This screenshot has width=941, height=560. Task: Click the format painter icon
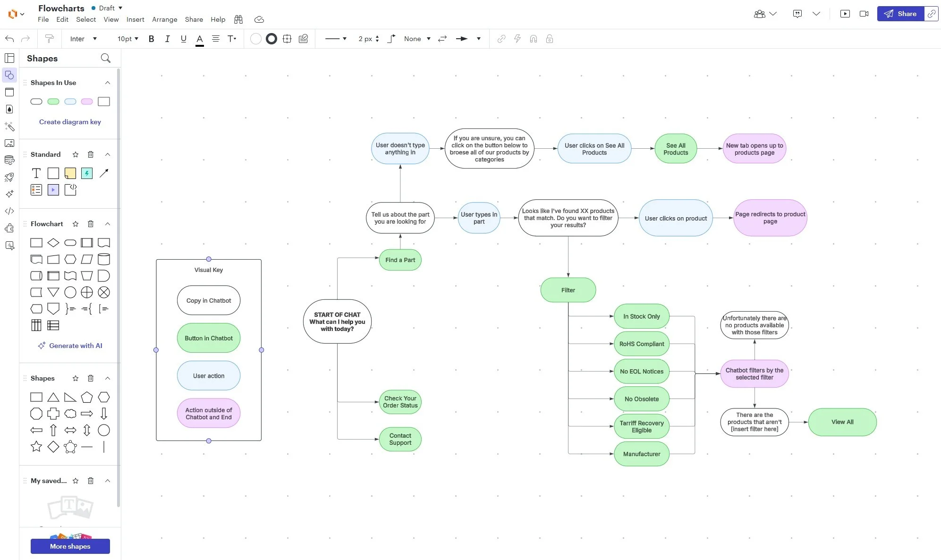(49, 39)
